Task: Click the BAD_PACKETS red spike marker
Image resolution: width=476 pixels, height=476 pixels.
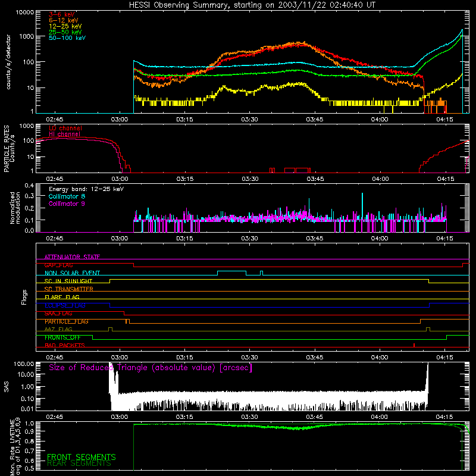Action: pos(414,345)
